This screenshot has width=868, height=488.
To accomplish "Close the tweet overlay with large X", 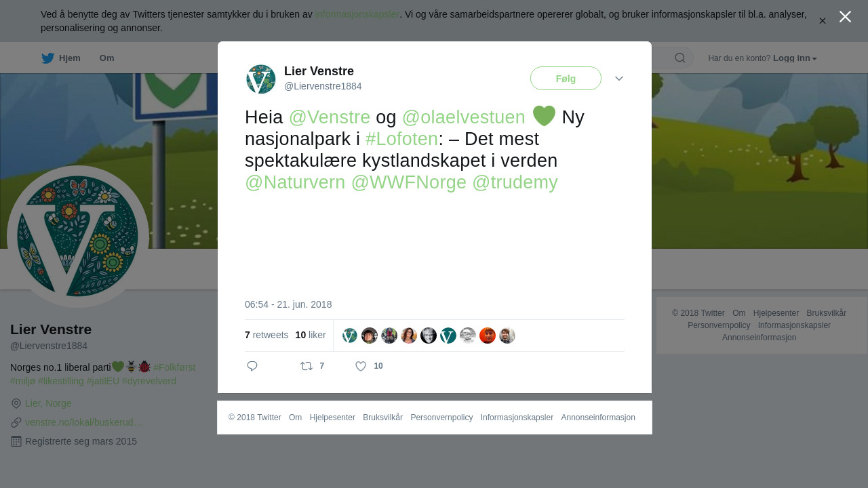I will pos(845,16).
